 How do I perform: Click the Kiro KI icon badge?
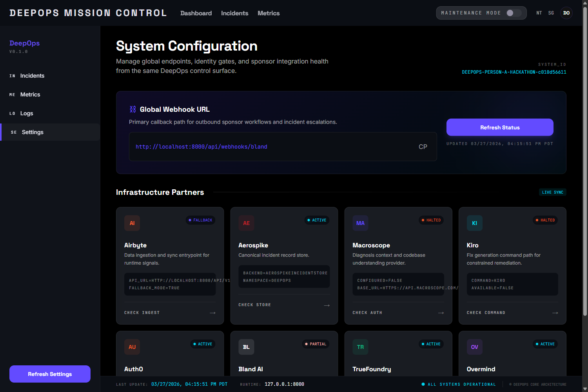474,223
